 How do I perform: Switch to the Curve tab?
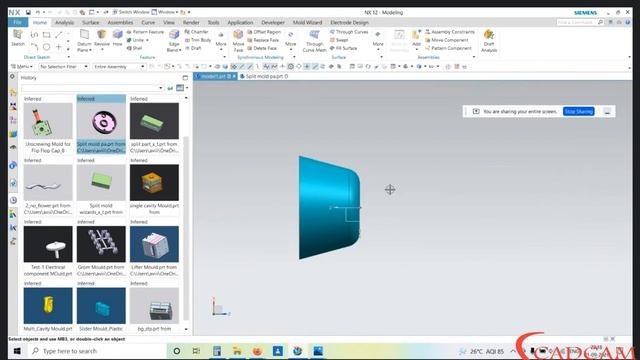tap(148, 22)
